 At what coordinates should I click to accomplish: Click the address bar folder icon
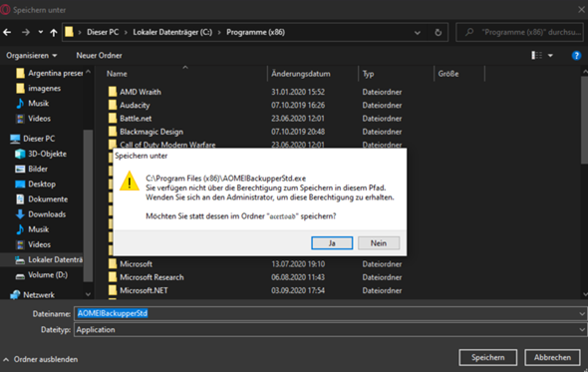tap(69, 32)
